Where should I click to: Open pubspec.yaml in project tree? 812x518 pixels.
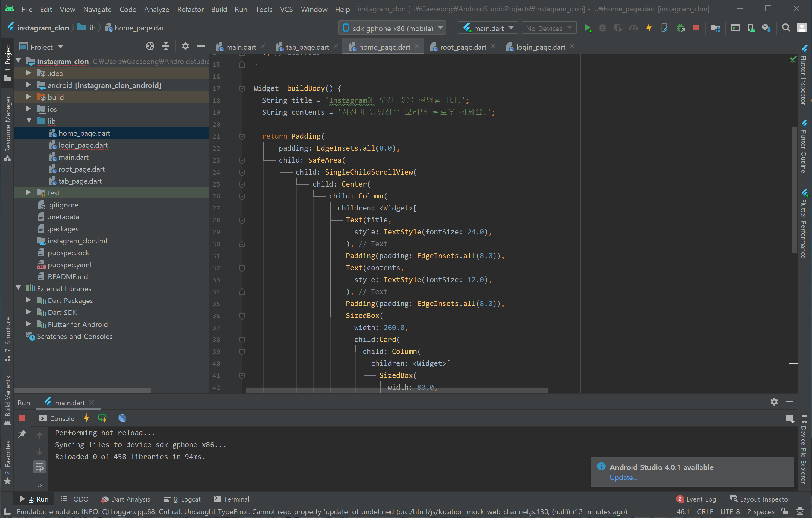click(x=69, y=265)
